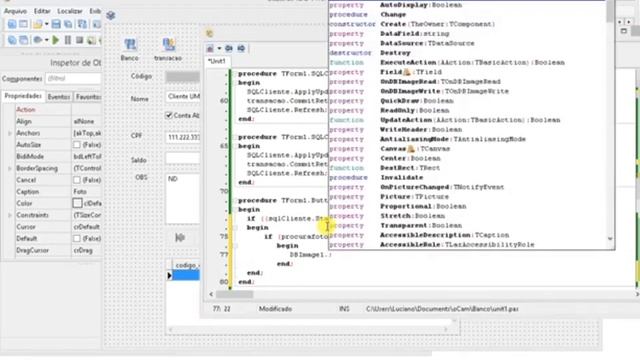This screenshot has height=360, width=640.
Task: Click the build mode icon beside Run
Action: click(38, 40)
